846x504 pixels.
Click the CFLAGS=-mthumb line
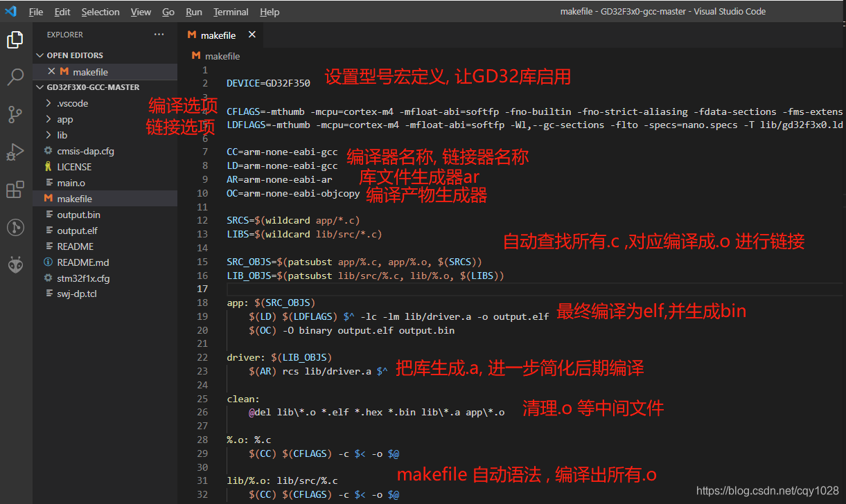(535, 111)
